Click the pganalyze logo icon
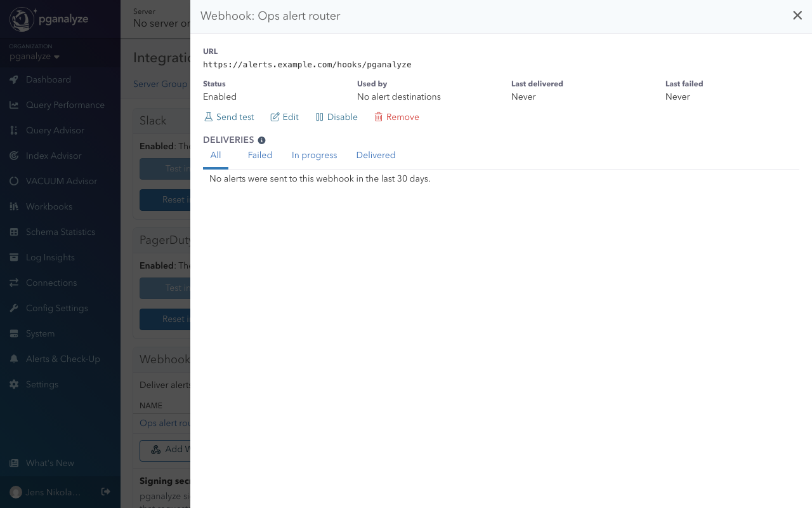812x508 pixels. point(22,20)
